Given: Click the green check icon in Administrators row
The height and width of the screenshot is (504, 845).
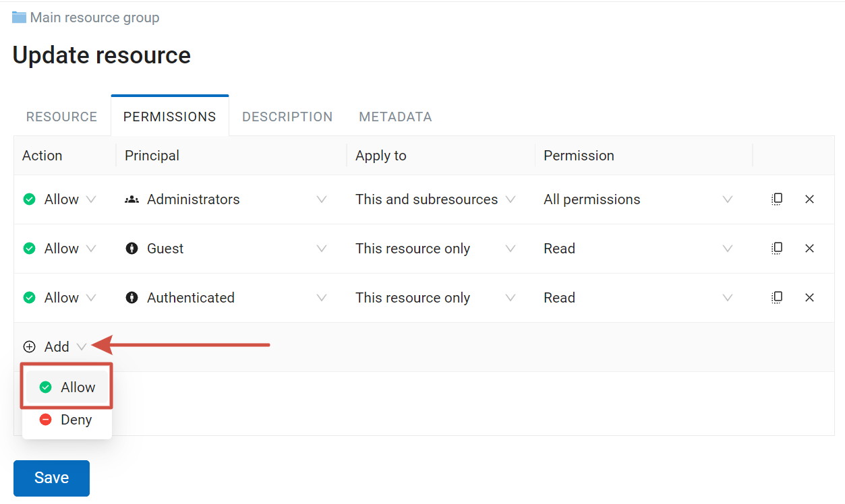Looking at the screenshot, I should pyautogui.click(x=30, y=199).
